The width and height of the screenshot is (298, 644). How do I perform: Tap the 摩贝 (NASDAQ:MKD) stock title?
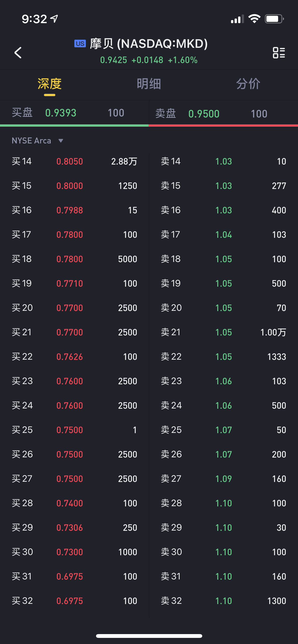click(x=149, y=44)
